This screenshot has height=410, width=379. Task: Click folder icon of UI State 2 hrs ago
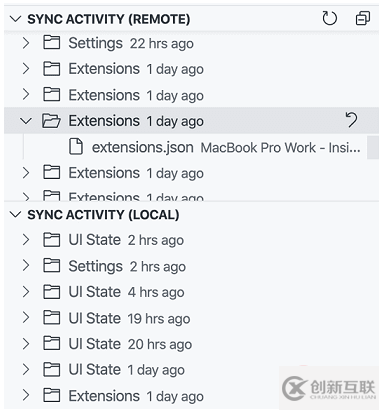(x=52, y=240)
